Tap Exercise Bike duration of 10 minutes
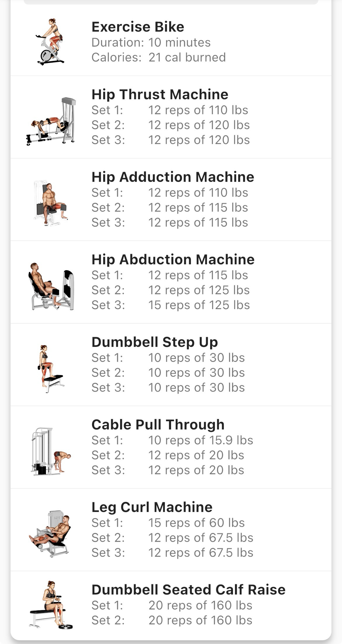This screenshot has height=644, width=342. pos(151,43)
